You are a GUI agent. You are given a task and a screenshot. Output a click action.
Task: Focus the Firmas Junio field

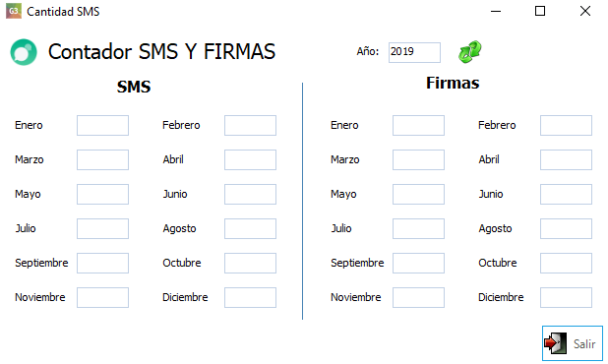tap(566, 194)
